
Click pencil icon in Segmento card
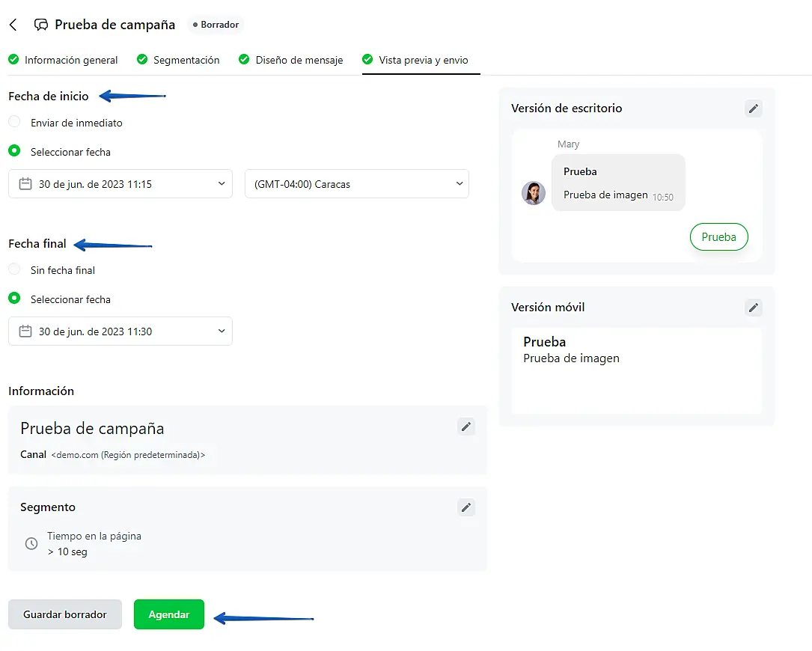466,507
